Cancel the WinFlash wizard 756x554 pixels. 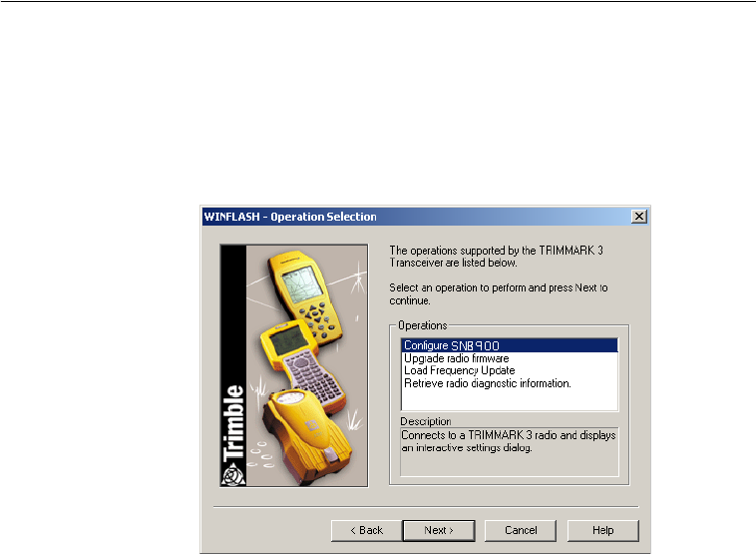521,530
